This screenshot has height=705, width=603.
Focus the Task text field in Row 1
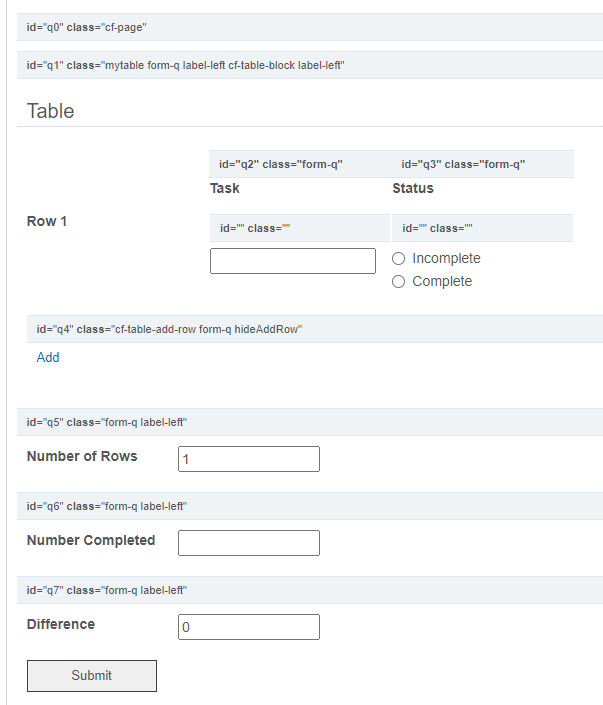293,261
